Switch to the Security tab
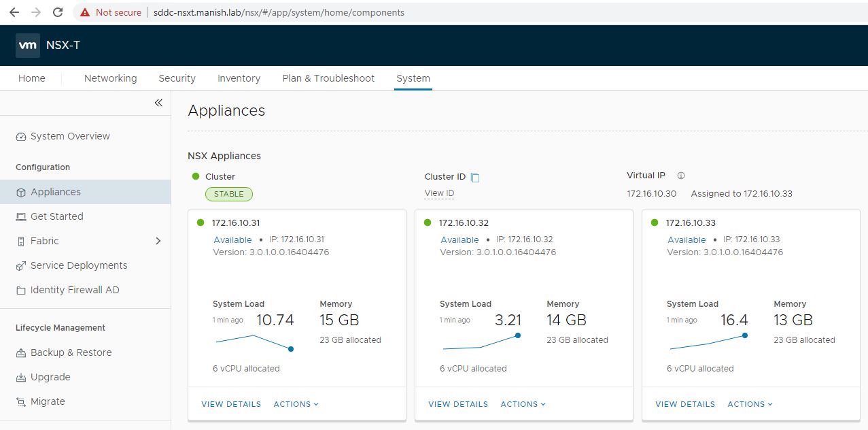The width and height of the screenshot is (868, 430). [x=177, y=78]
